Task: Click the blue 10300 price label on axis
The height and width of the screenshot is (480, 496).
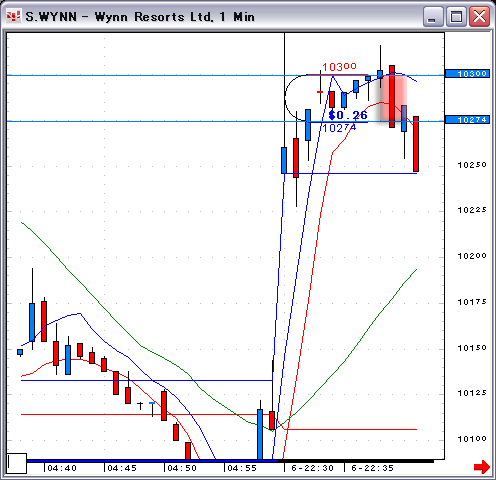Action: coord(467,74)
